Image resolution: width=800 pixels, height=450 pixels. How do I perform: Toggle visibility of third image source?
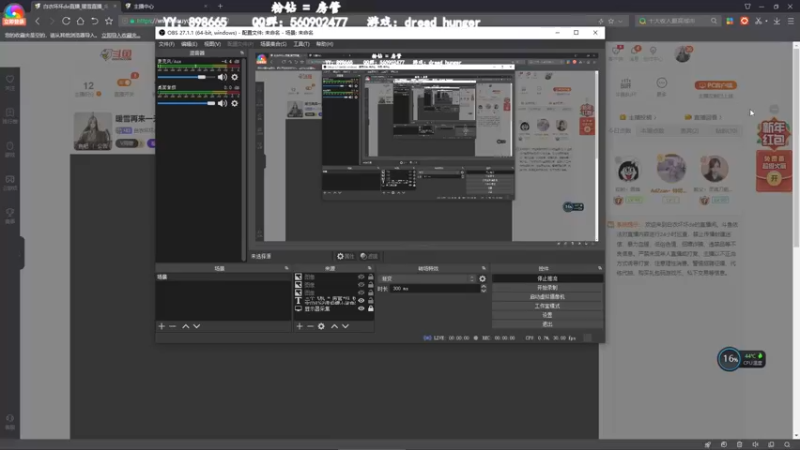point(361,293)
